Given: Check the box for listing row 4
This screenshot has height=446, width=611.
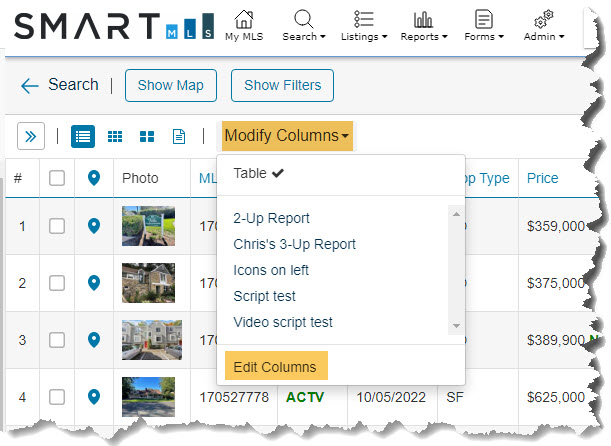Looking at the screenshot, I should coord(57,397).
